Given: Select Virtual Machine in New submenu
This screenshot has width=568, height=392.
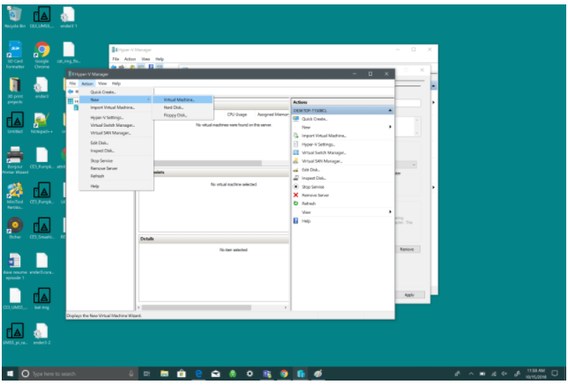Looking at the screenshot, I should [x=183, y=100].
